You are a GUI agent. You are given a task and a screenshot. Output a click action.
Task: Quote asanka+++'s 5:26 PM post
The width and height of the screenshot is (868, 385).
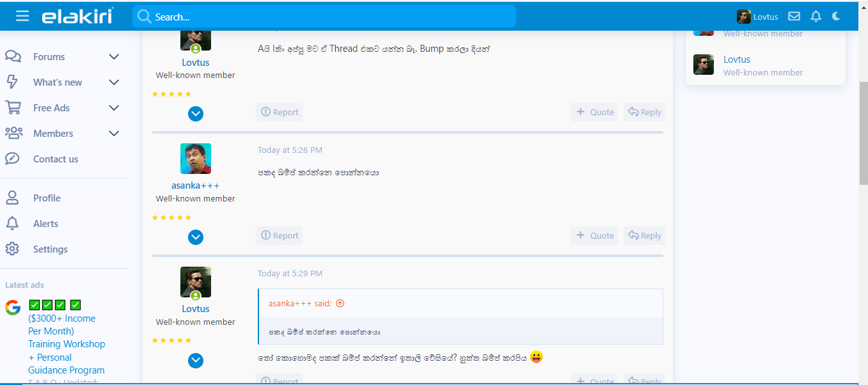coord(594,235)
